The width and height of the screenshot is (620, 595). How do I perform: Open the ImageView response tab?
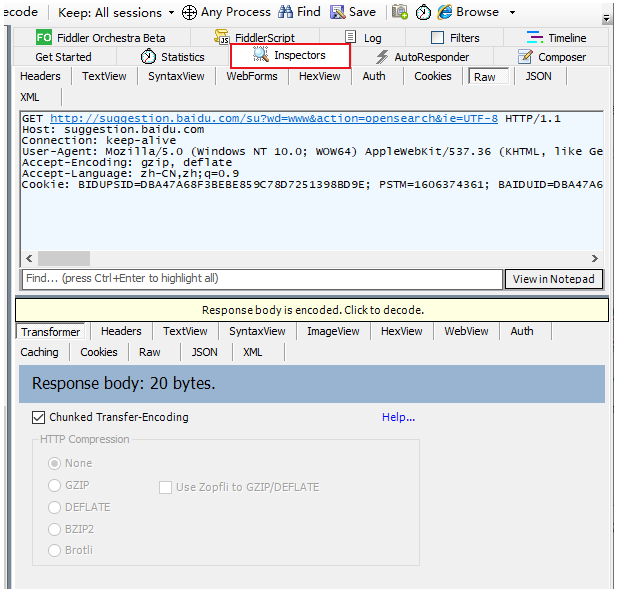pos(333,331)
